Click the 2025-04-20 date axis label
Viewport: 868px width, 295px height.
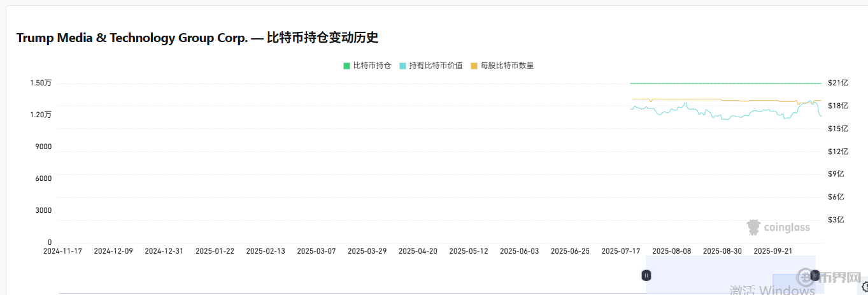(x=418, y=251)
